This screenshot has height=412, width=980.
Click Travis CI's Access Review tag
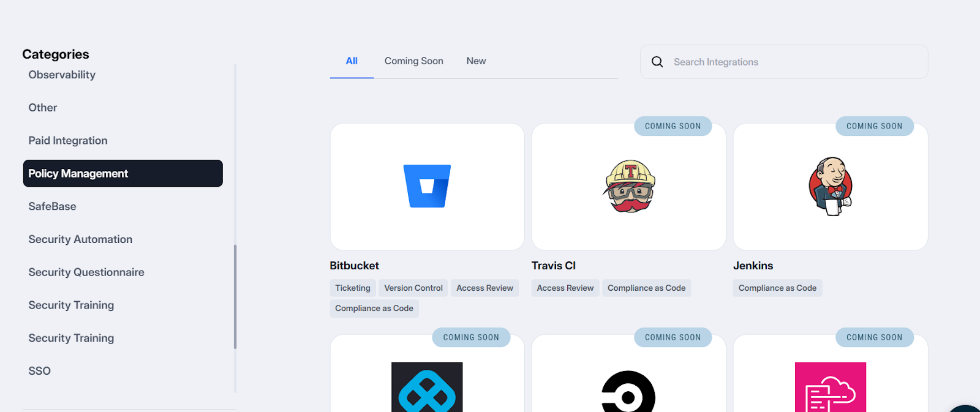tap(565, 288)
